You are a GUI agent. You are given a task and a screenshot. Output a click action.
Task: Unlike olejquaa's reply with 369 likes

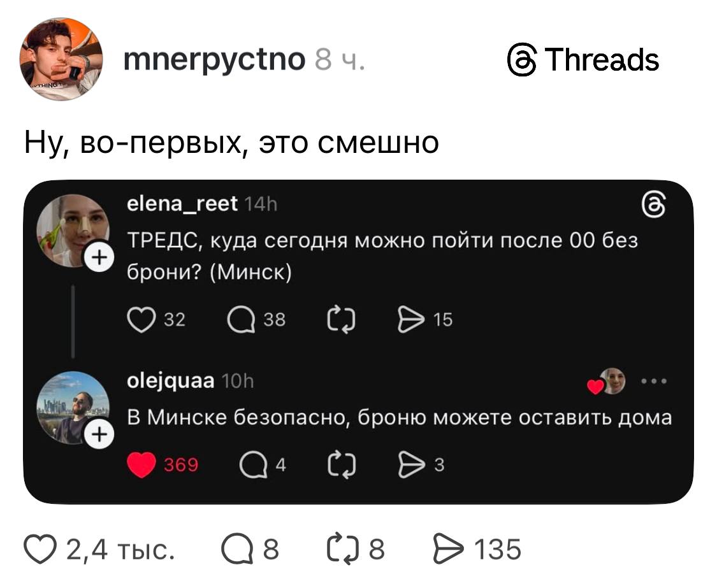(x=141, y=466)
